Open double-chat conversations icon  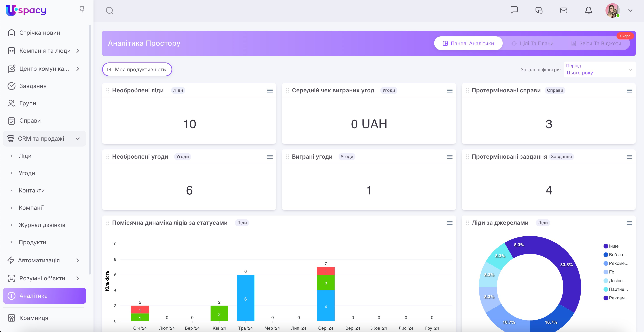point(539,10)
